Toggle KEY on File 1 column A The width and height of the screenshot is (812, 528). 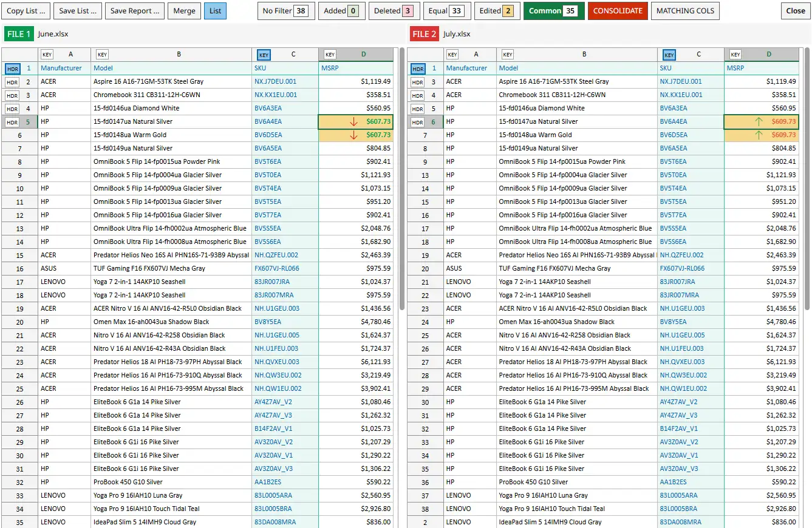coord(47,55)
